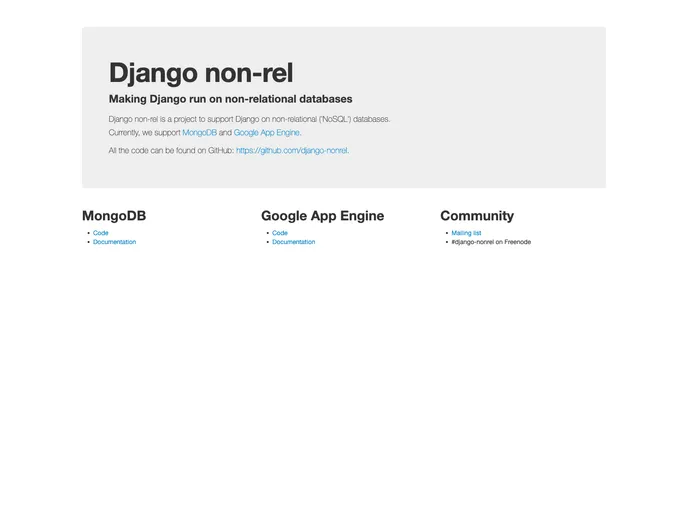Click the Community section heading
This screenshot has height=512, width=688.
coord(477,216)
